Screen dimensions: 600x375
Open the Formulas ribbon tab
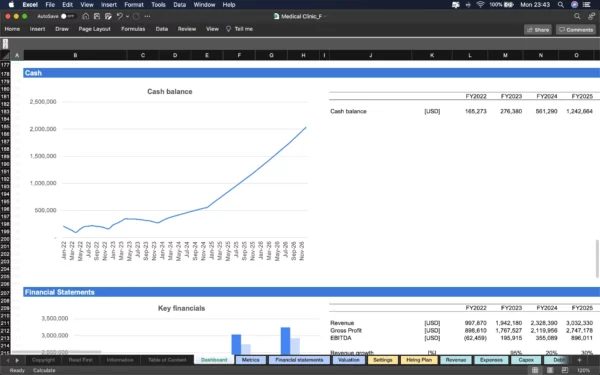pos(133,29)
